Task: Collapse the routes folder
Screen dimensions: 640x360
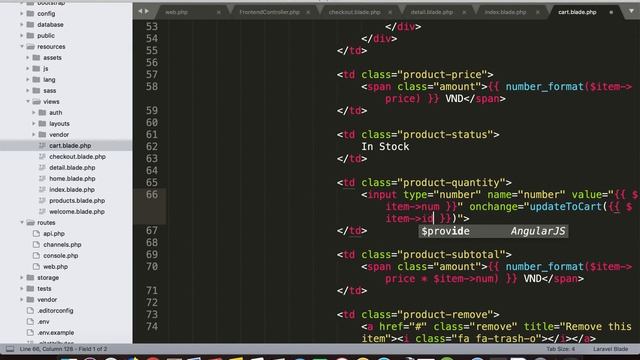Action: [x=22, y=222]
